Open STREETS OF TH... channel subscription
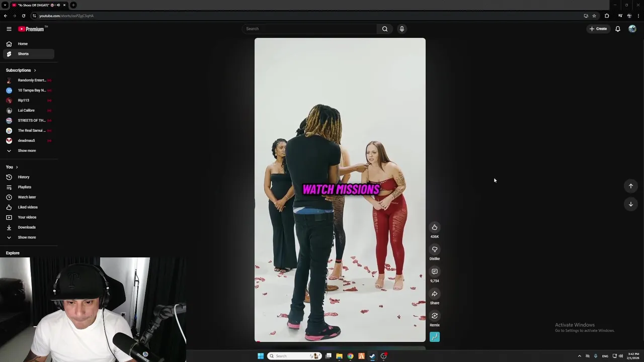 [29, 121]
